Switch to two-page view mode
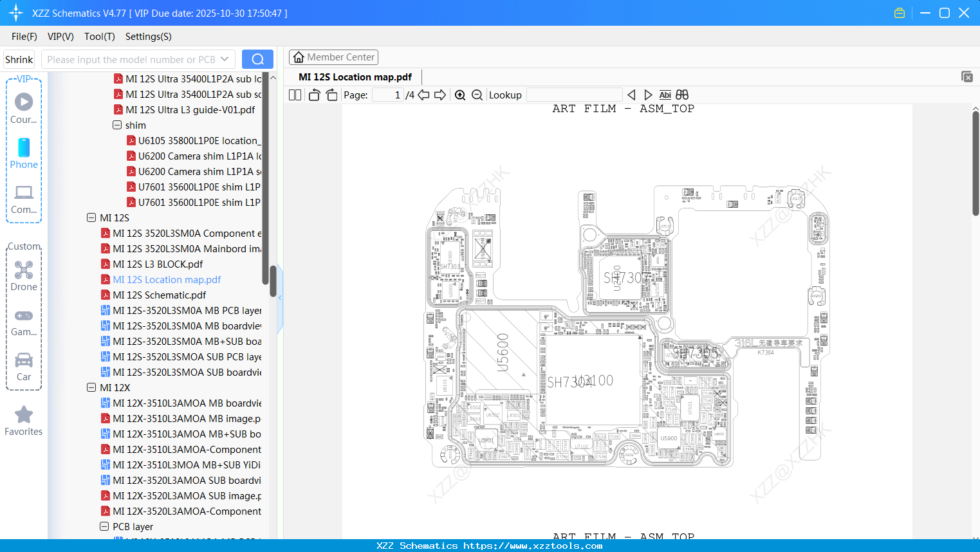Viewport: 980px width, 552px height. pos(294,95)
